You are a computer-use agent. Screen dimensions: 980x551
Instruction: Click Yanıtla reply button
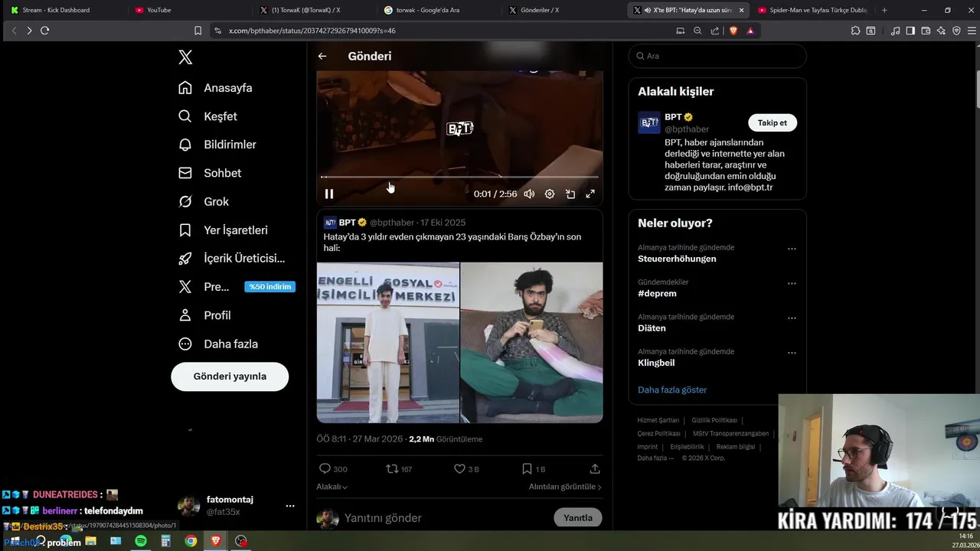(578, 518)
